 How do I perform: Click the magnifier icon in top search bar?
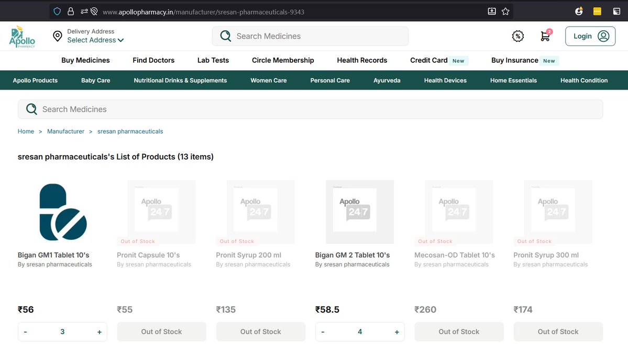click(226, 36)
